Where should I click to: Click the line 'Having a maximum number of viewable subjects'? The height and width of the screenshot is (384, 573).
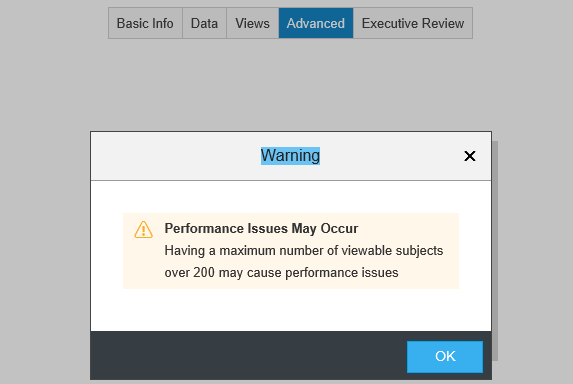click(304, 251)
